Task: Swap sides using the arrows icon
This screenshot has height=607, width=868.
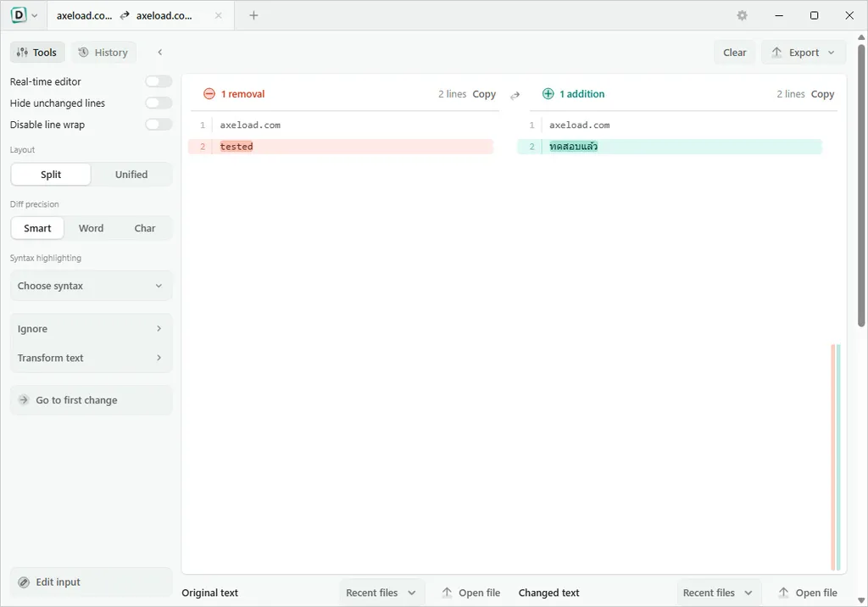Action: [x=515, y=95]
